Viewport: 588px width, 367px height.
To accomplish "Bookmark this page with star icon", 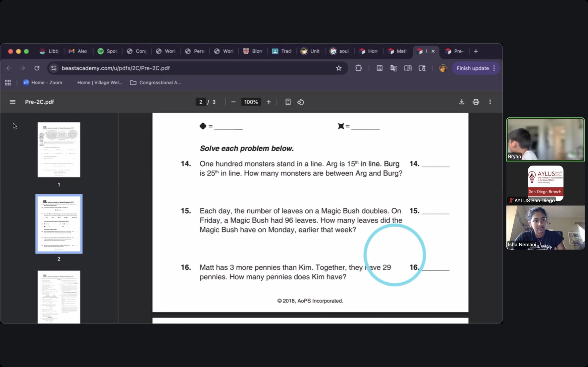I will pos(339,68).
